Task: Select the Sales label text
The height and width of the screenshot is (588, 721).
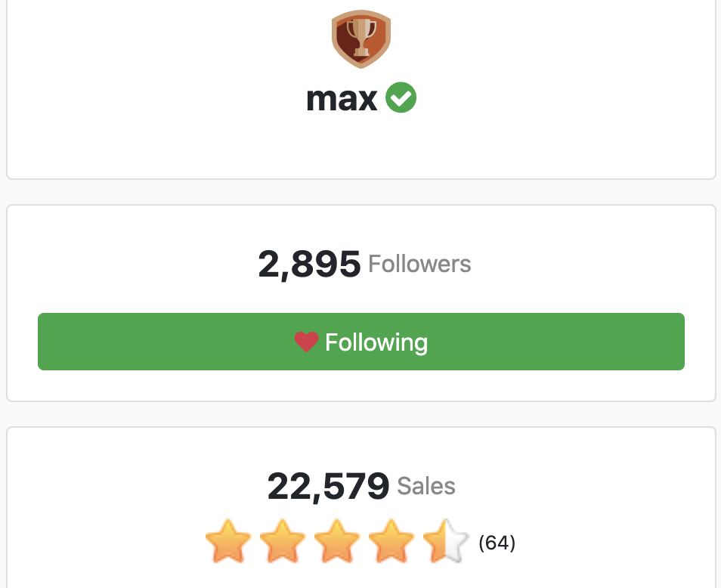Action: coord(426,486)
